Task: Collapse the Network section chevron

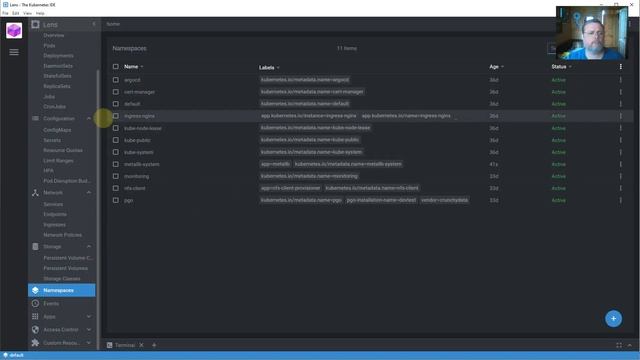Action: [89, 193]
